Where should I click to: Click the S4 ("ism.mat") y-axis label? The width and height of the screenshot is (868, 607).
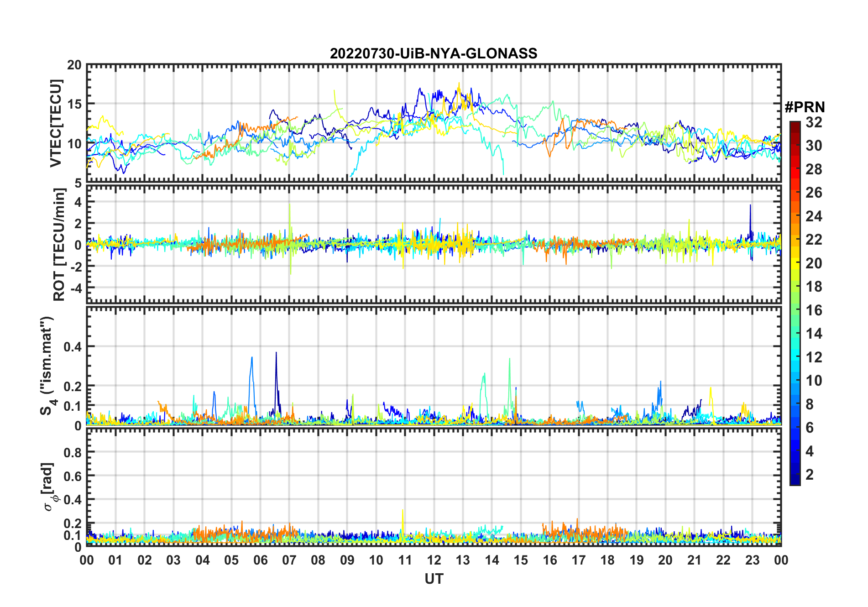click(47, 366)
